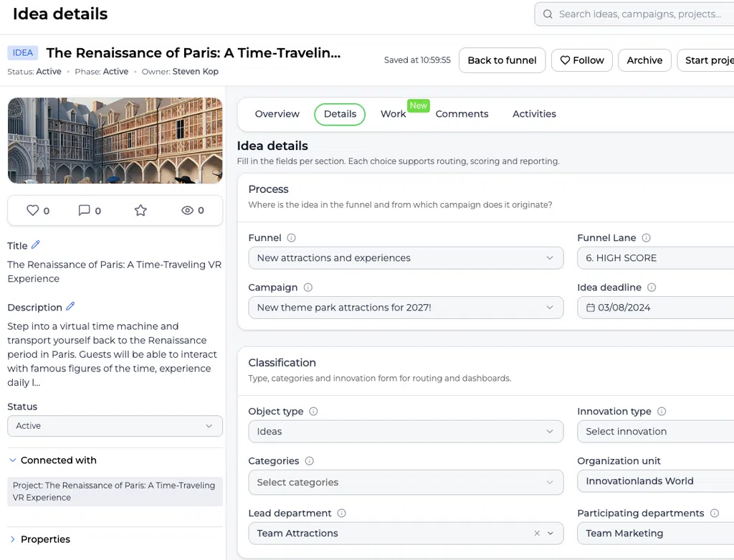Click the views eye icon

187,210
